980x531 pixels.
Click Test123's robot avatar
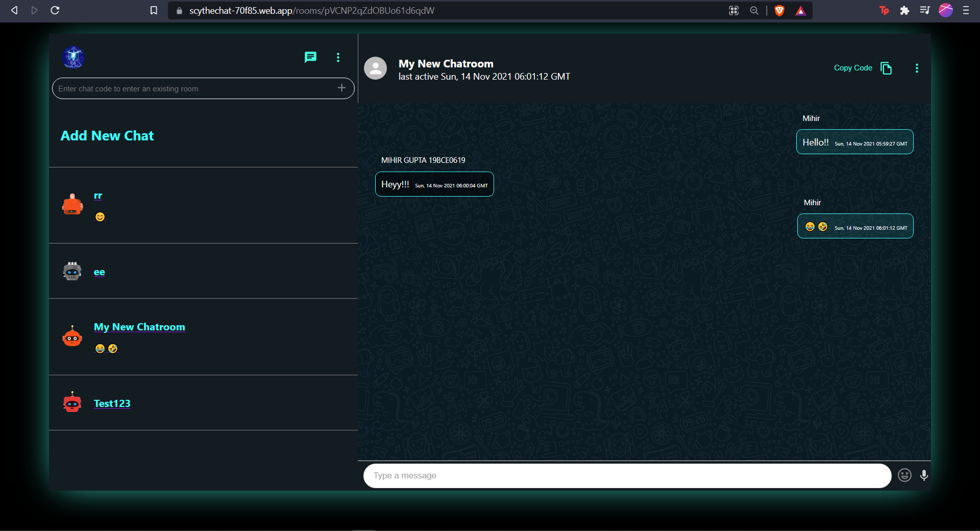click(72, 403)
